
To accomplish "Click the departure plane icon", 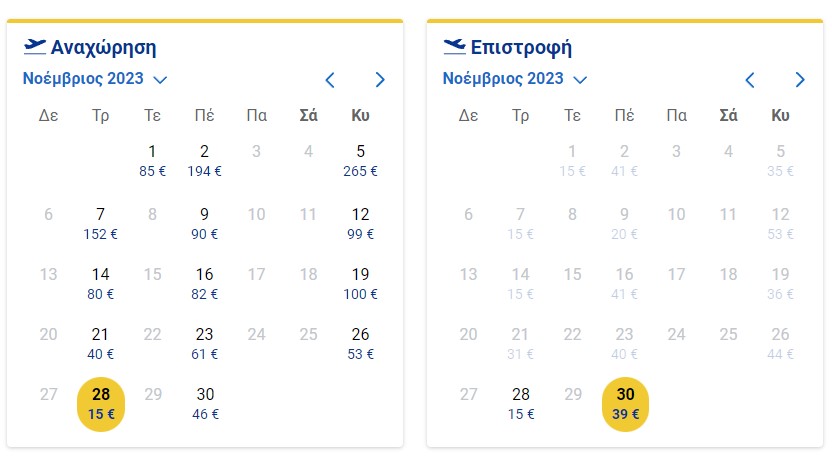I will 35,47.
